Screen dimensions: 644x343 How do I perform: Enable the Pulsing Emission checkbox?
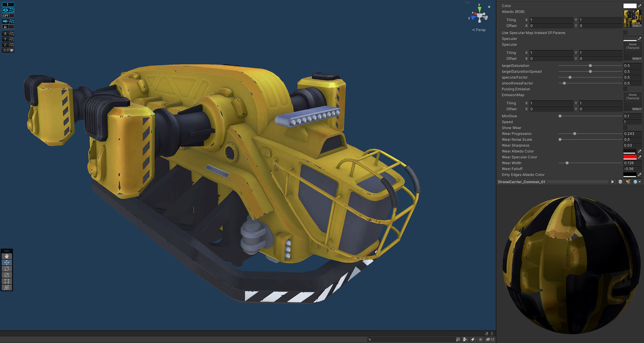(625, 89)
